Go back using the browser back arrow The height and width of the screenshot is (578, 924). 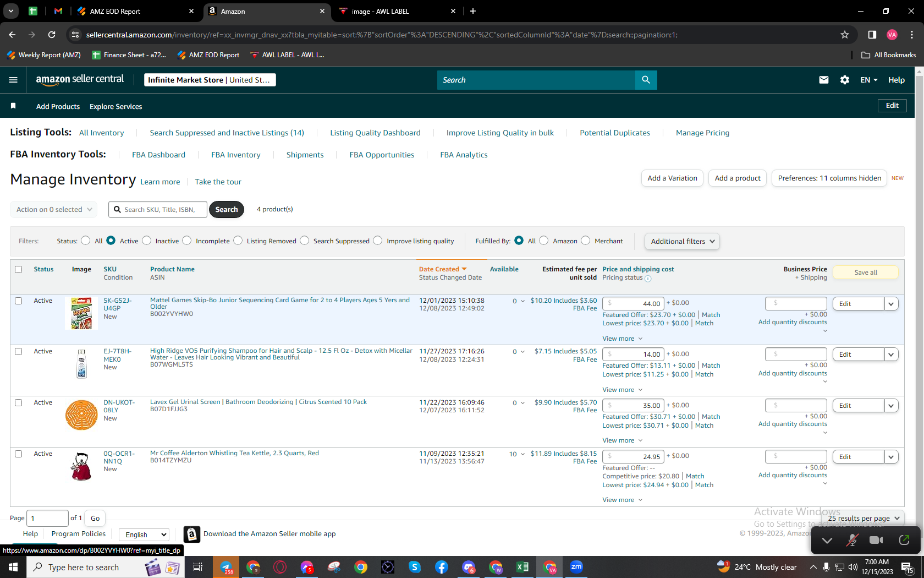pos(12,35)
